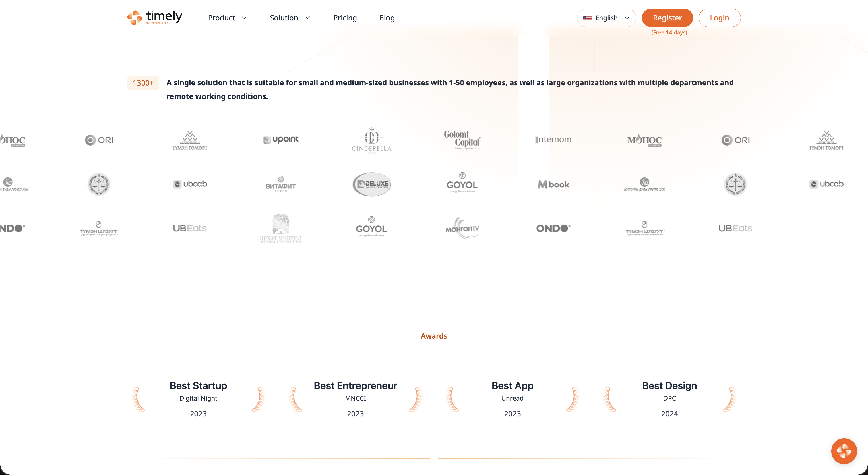Click the Upoint company logo
The height and width of the screenshot is (475, 868).
point(281,140)
